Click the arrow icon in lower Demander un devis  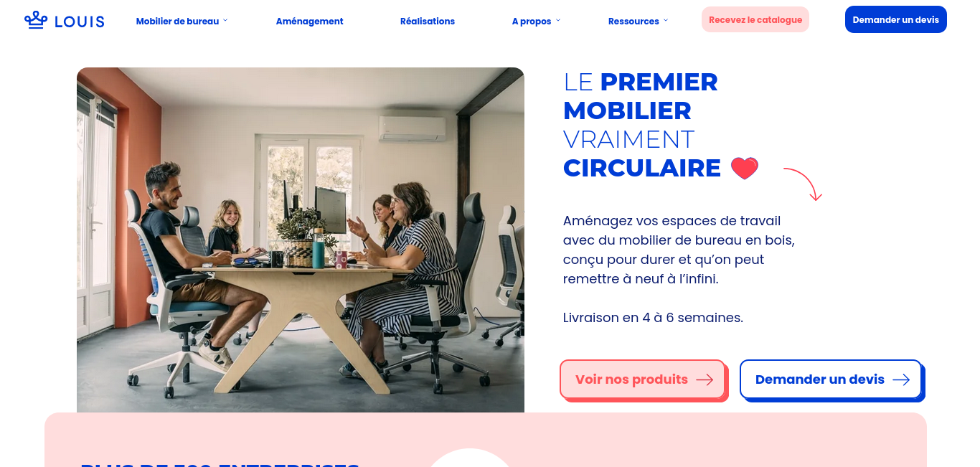pyautogui.click(x=901, y=379)
